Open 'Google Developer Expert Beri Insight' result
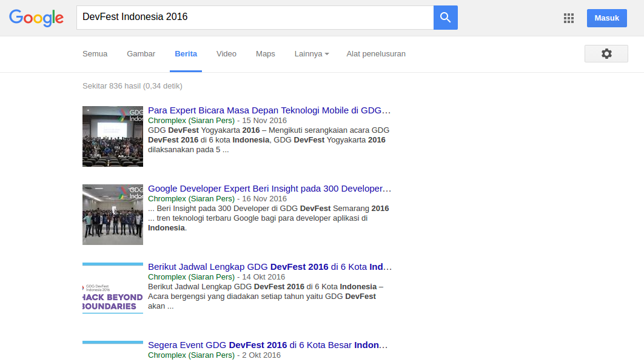This screenshot has width=644, height=362. coord(269,189)
